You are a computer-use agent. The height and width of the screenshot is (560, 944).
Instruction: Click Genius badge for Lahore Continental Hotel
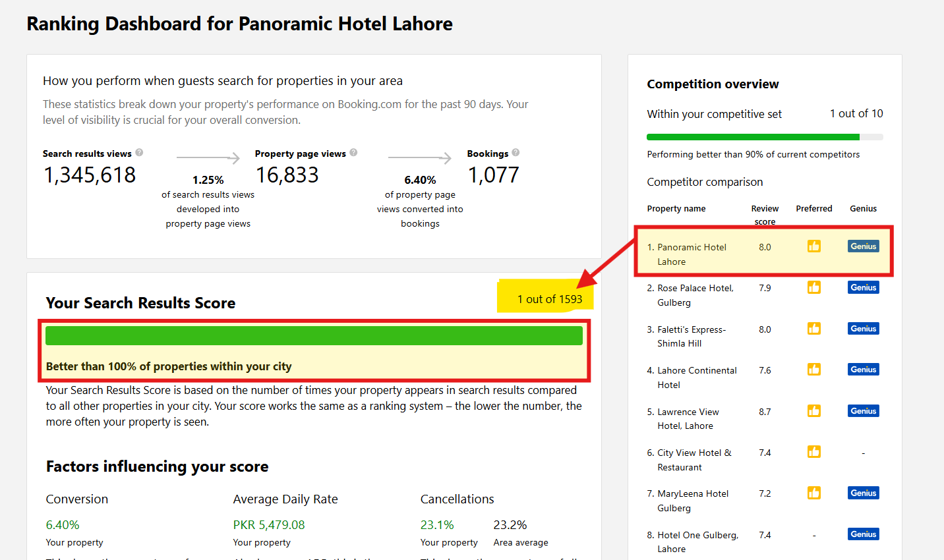click(x=863, y=370)
